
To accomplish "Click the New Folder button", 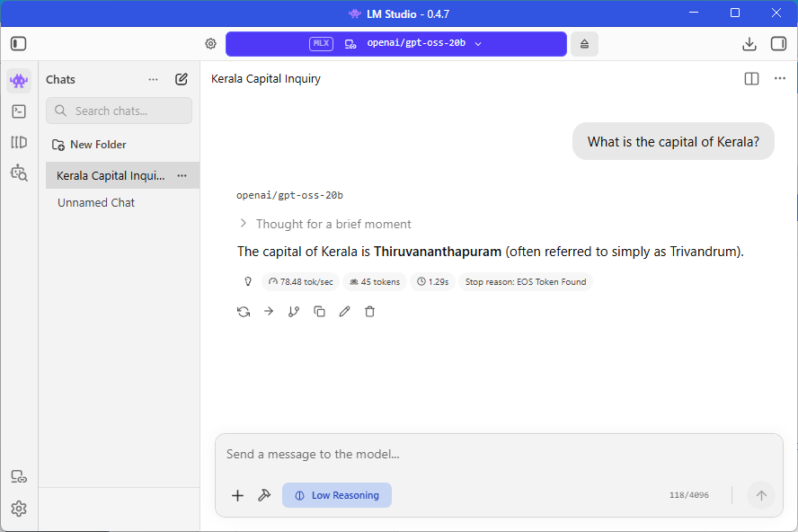I will pyautogui.click(x=89, y=145).
